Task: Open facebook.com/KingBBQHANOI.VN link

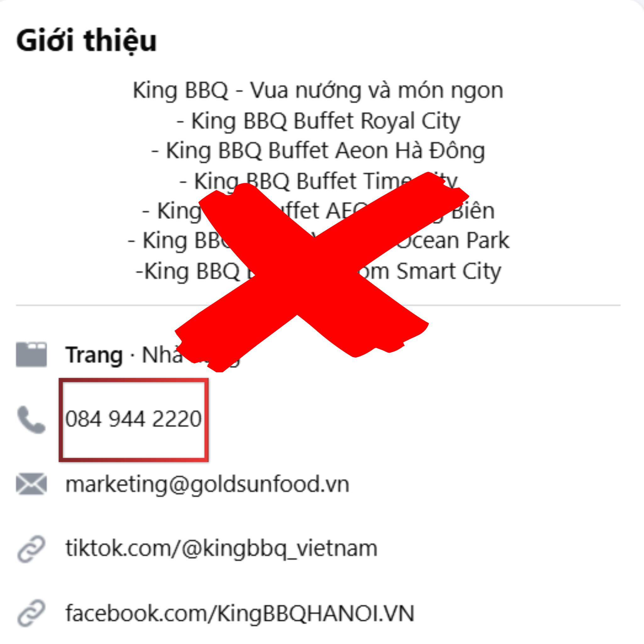Action: point(240,613)
